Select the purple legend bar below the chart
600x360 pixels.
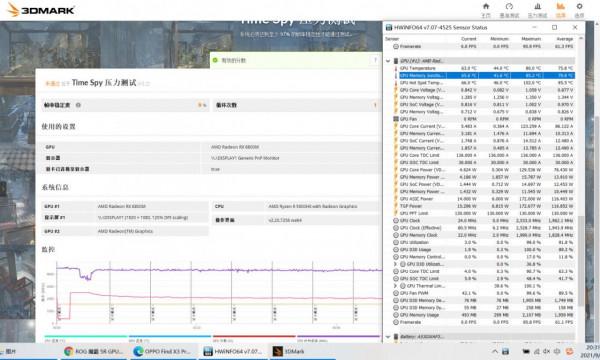click(x=338, y=336)
